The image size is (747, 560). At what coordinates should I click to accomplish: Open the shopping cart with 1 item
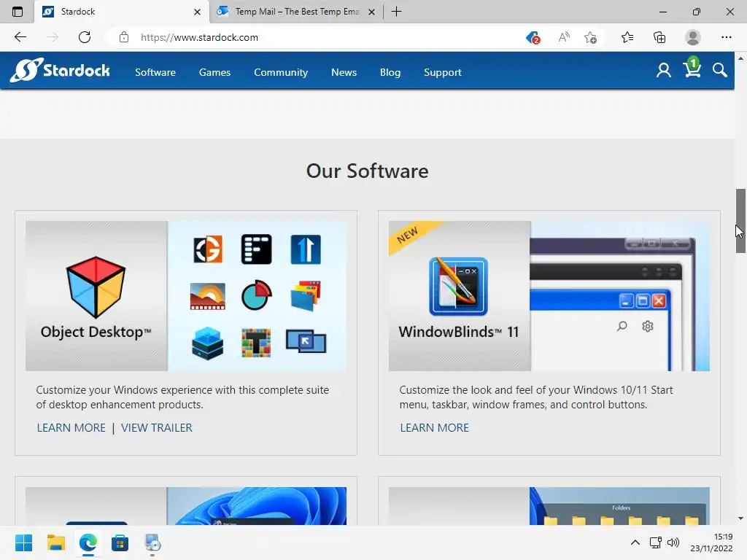click(692, 68)
